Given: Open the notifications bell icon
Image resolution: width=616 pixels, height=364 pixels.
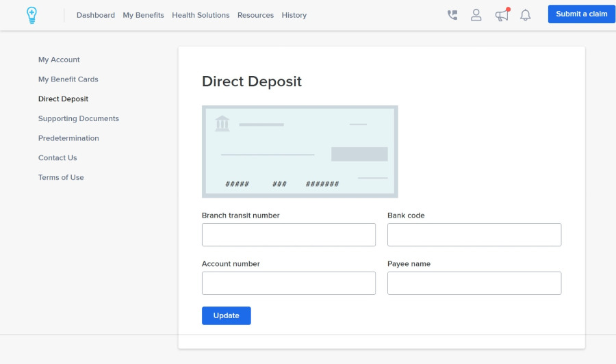Looking at the screenshot, I should [x=526, y=15].
